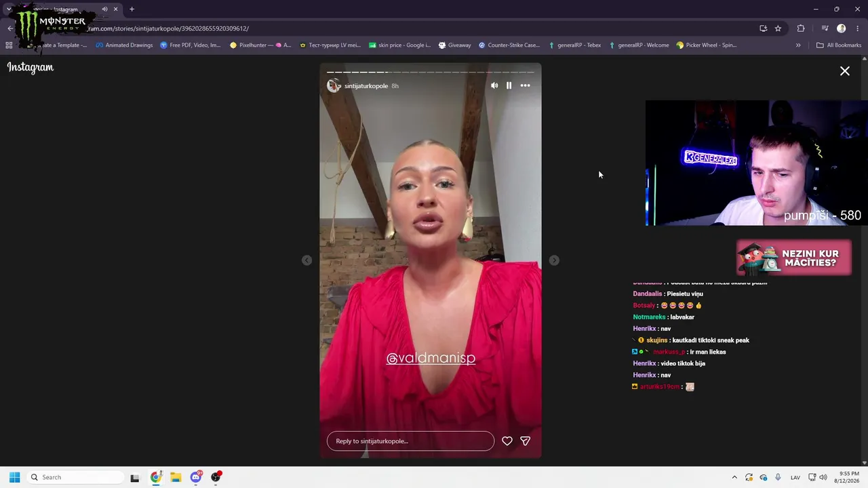Image resolution: width=868 pixels, height=488 pixels.
Task: Open the Picker Wheel bookmark
Action: click(707, 45)
